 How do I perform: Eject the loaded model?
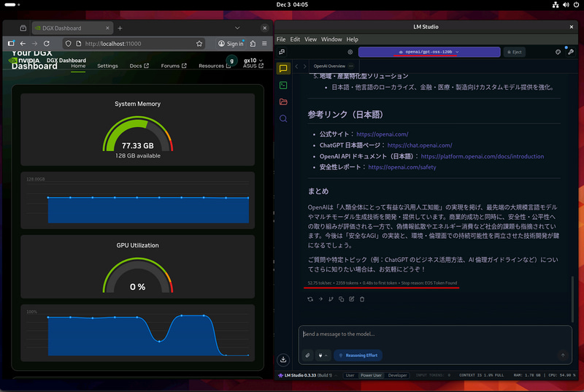[515, 52]
